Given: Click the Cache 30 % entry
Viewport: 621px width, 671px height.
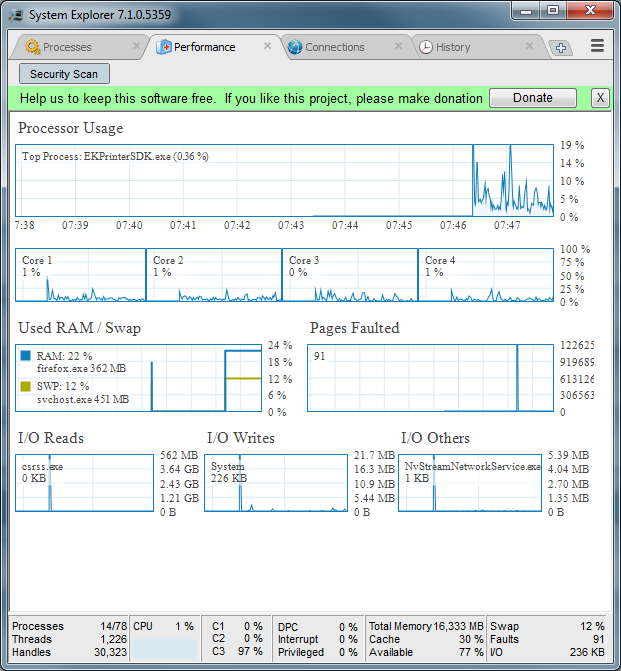Looking at the screenshot, I should tap(426, 639).
